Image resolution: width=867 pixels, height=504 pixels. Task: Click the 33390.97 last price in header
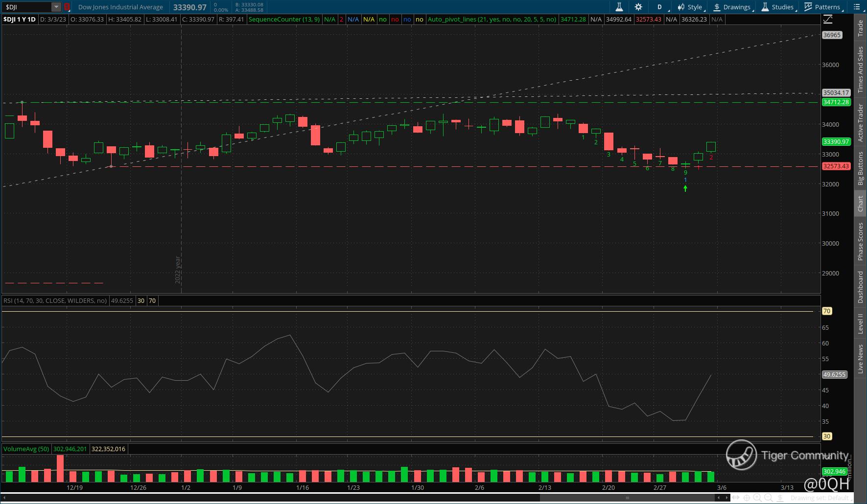click(x=190, y=7)
